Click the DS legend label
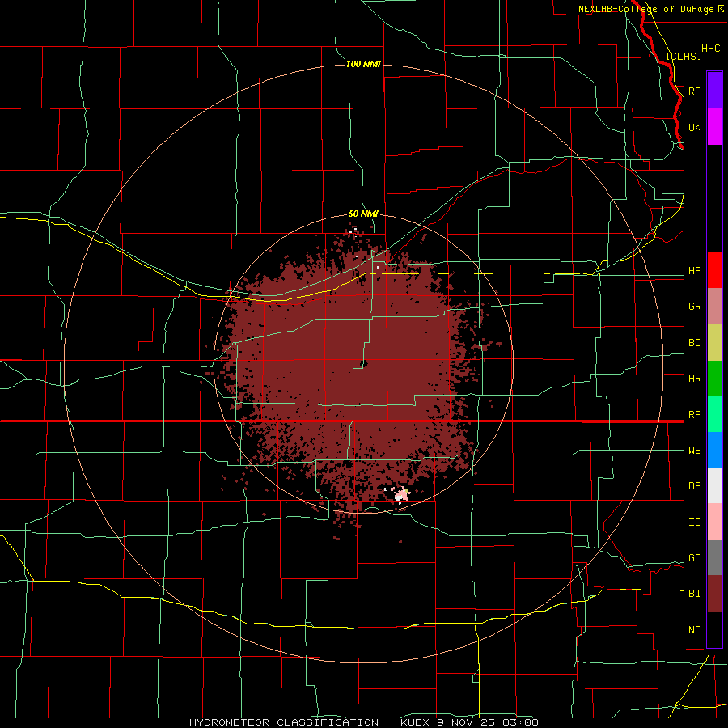Screen dimensions: 728x728 695,486
